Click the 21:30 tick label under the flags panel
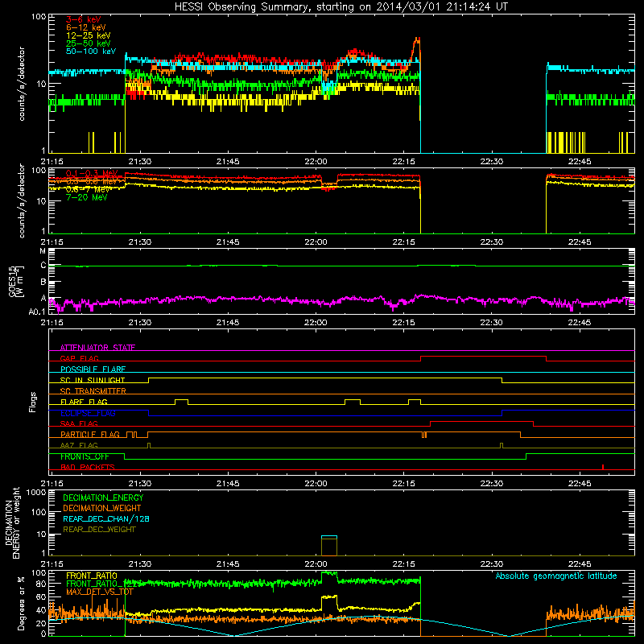This screenshot has width=644, height=644. point(140,484)
